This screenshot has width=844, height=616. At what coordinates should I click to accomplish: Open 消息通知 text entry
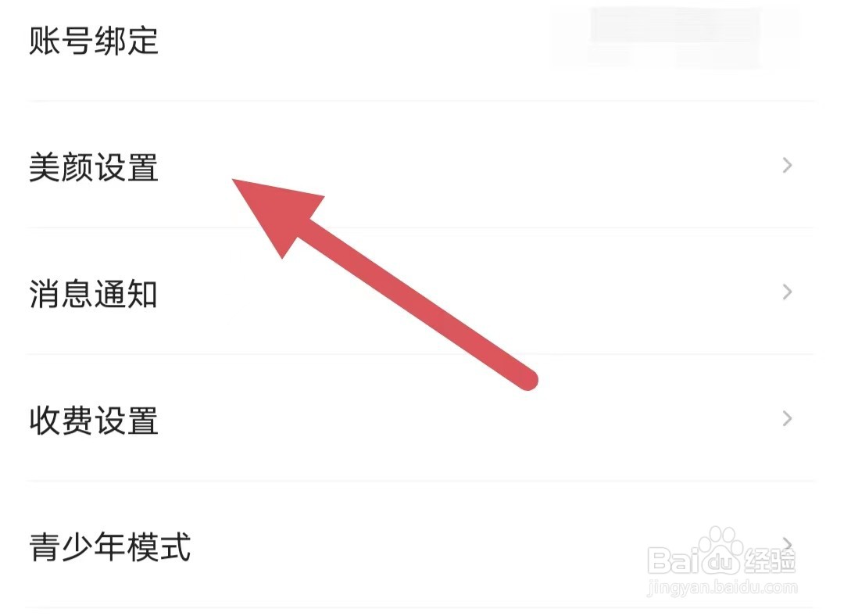(94, 294)
